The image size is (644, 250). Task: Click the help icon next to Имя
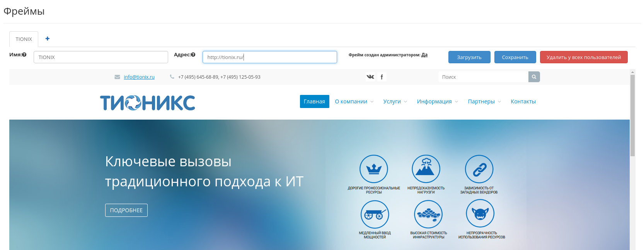point(24,55)
